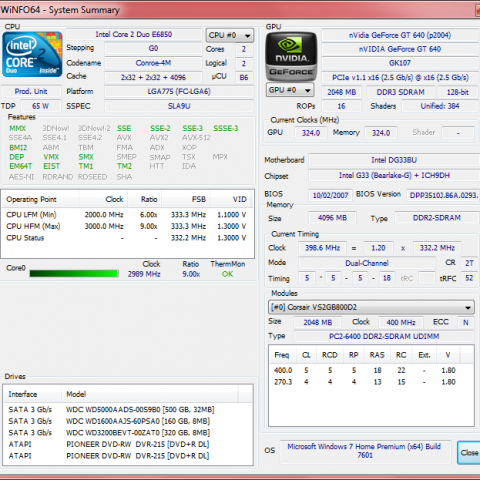Click the Interface column header in Drives
Viewport: 480px width, 480px height.
[32, 394]
